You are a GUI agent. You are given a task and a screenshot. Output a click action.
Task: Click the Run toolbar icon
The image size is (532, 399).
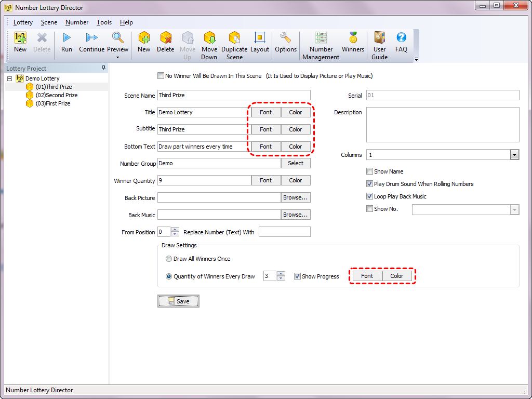66,38
